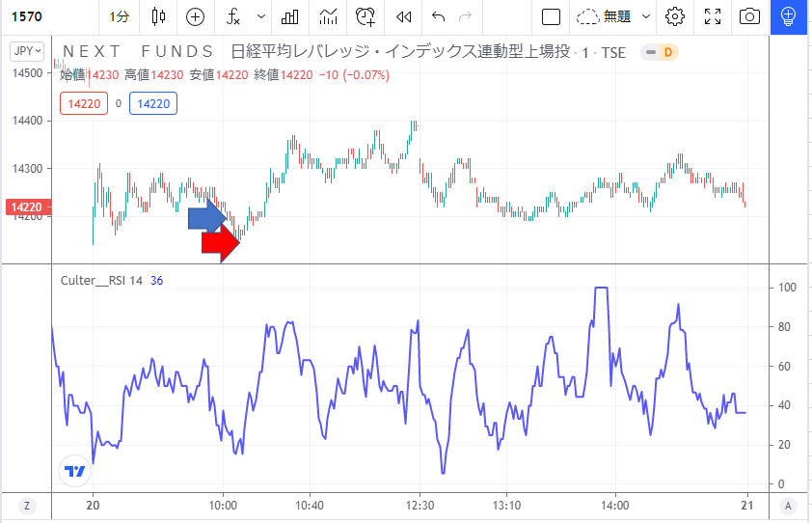Click the −10 (−0.07%) change text
The width and height of the screenshot is (812, 523).
354,75
